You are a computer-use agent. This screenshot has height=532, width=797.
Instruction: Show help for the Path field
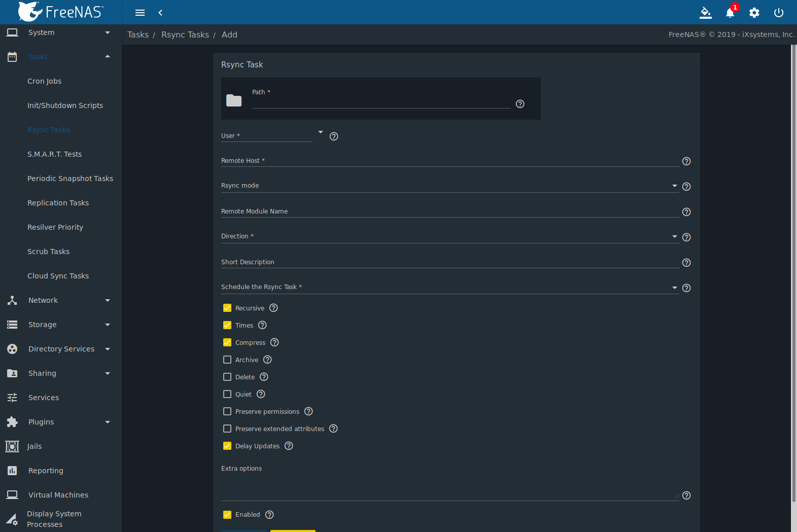pos(520,104)
